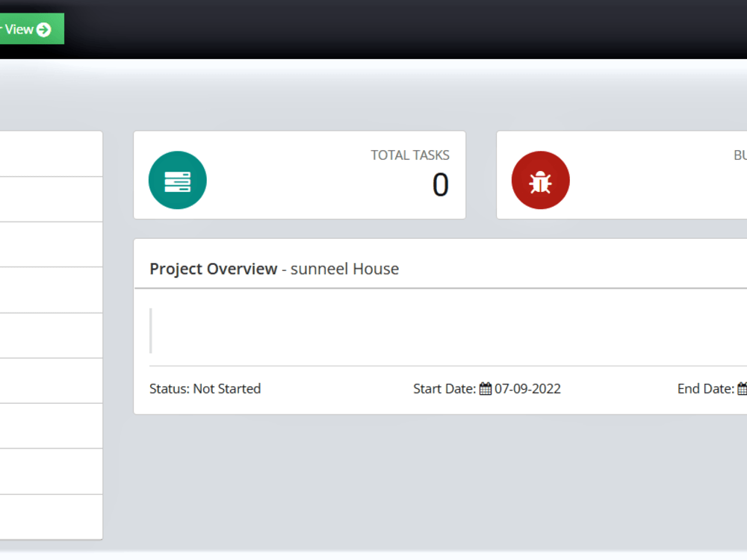Screen dimensions: 747x560
Task: Click the teal tasks list icon
Action: pyautogui.click(x=178, y=180)
